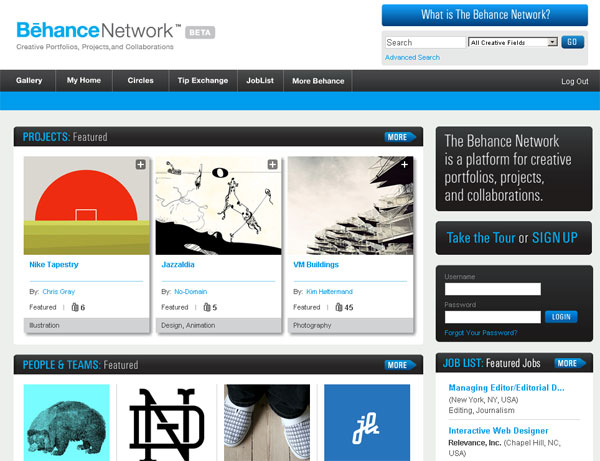Open the Jazzaldia project thumbnail
The image size is (600, 461).
[218, 205]
